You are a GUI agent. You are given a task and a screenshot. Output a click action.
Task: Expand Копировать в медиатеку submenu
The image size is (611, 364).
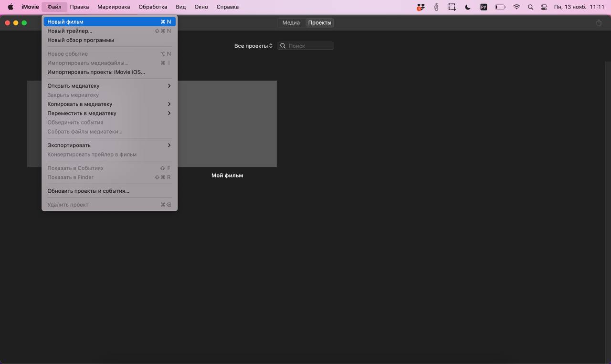[109, 104]
